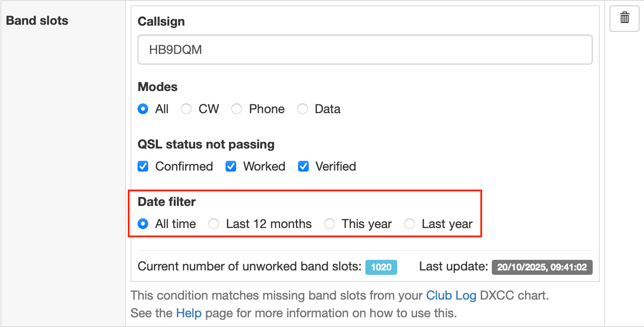
Task: Choose the Data mode option
Action: pyautogui.click(x=303, y=109)
